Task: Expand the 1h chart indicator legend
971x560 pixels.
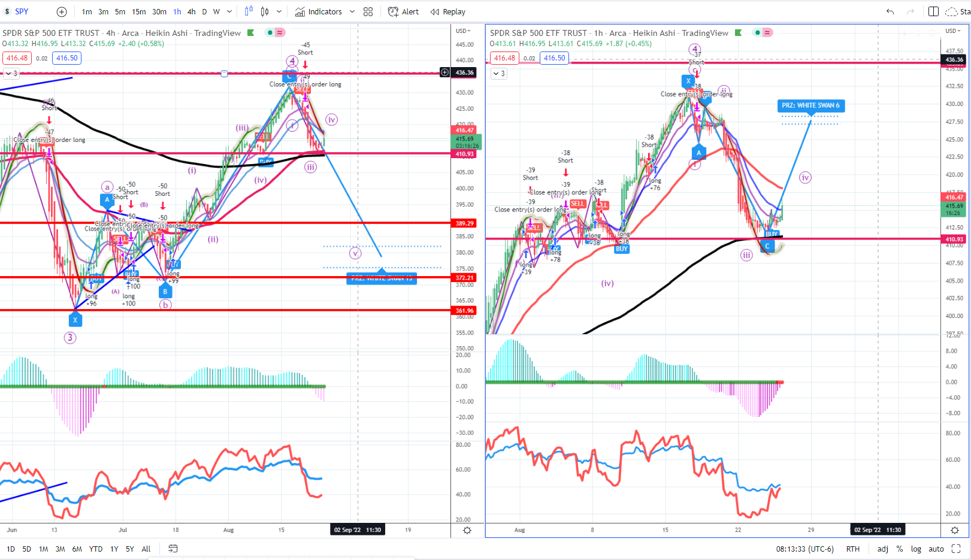Action: pos(499,74)
